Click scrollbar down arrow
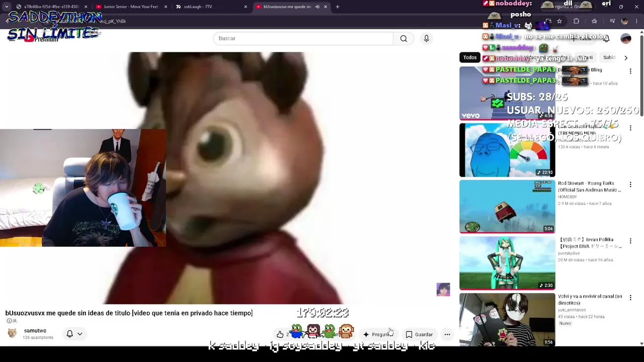Viewport: 644px width, 362px height. tap(641, 344)
